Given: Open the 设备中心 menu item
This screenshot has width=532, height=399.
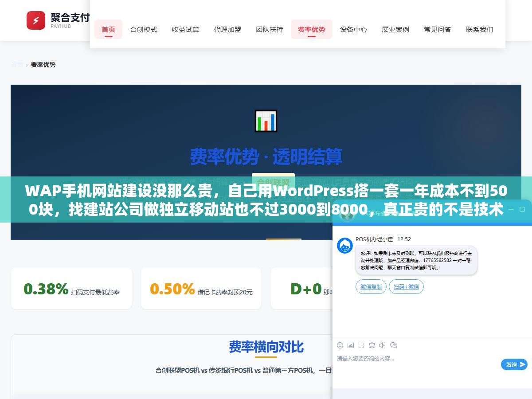Looking at the screenshot, I should tap(353, 29).
